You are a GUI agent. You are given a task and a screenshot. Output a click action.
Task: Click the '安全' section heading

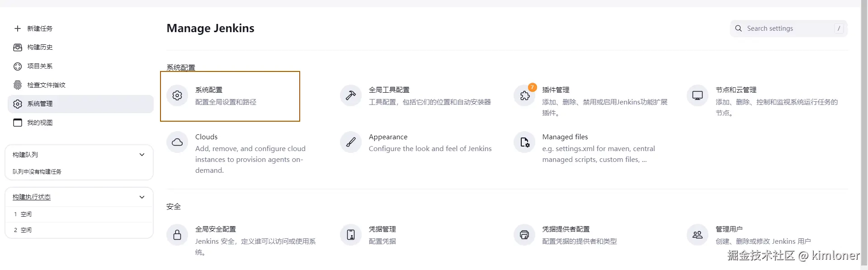click(174, 207)
